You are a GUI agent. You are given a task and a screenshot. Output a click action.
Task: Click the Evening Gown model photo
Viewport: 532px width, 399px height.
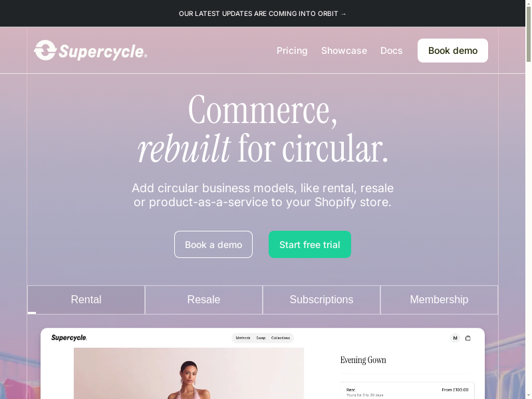click(x=189, y=373)
